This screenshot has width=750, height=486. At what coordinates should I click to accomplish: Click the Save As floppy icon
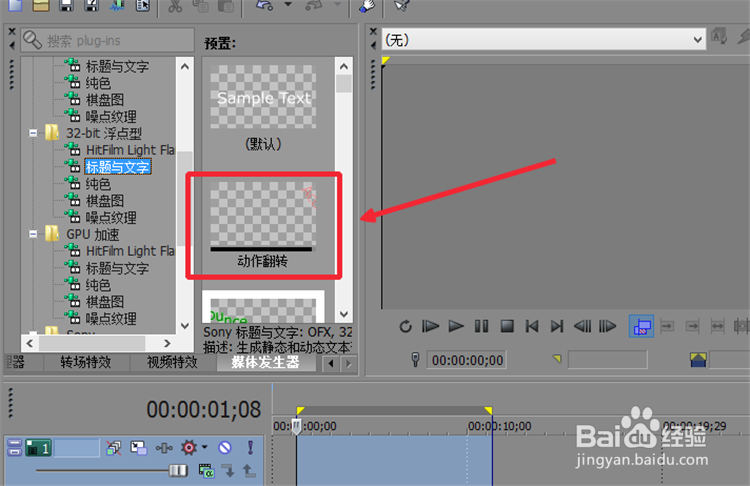91,5
